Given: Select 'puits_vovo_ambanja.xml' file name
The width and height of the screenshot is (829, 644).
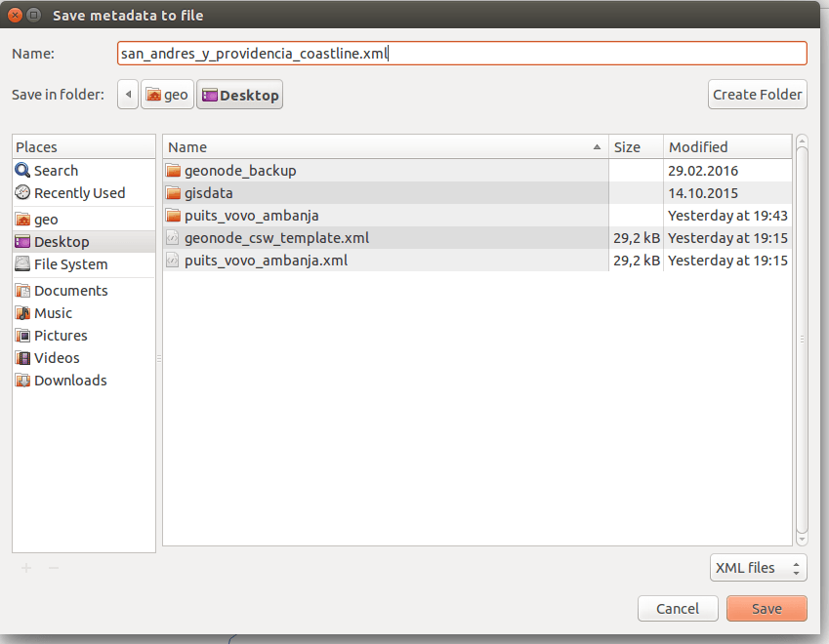Looking at the screenshot, I should [x=266, y=261].
